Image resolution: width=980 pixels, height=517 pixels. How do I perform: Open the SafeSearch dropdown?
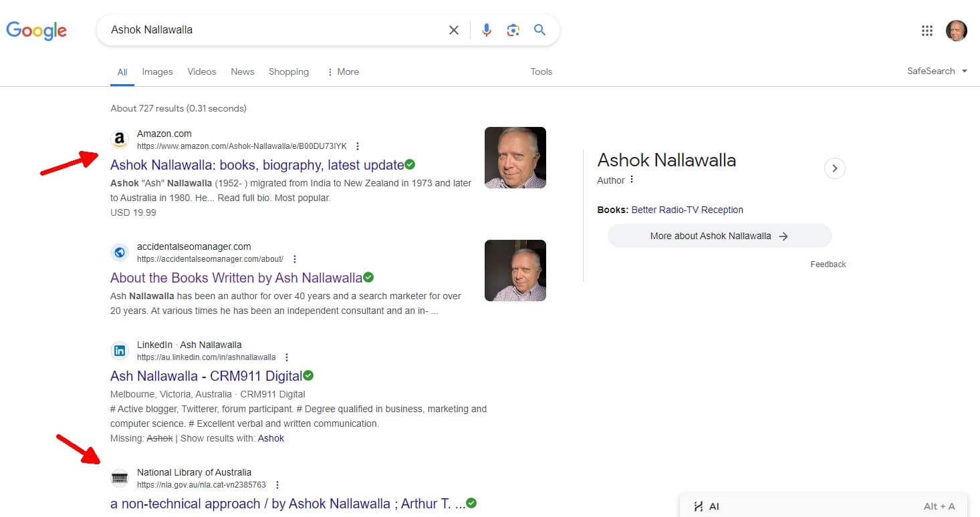[937, 71]
